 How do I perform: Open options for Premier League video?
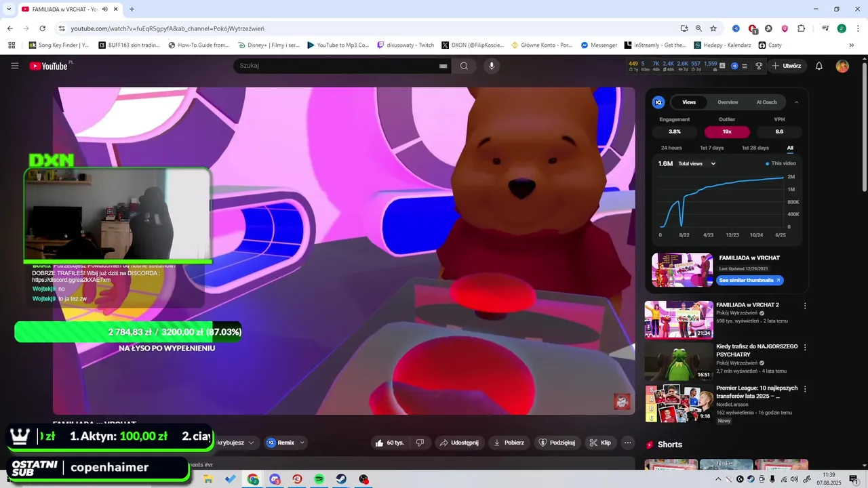[805, 389]
